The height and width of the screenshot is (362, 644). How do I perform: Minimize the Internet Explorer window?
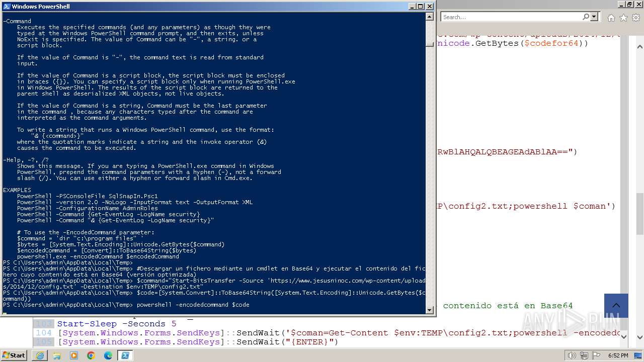pyautogui.click(x=620, y=4)
